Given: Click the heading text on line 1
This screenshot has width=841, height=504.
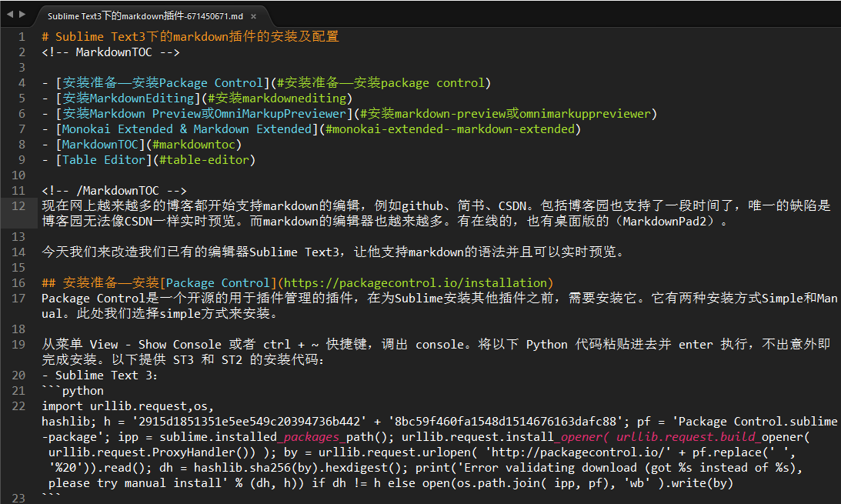Looking at the screenshot, I should coord(190,36).
